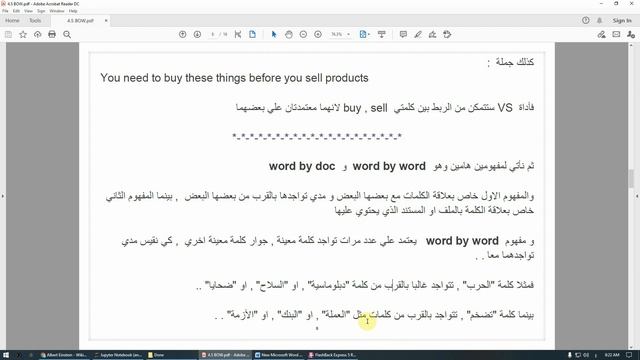Click the read mode keyboard icon
The height and width of the screenshot is (360, 640).
pos(382,35)
